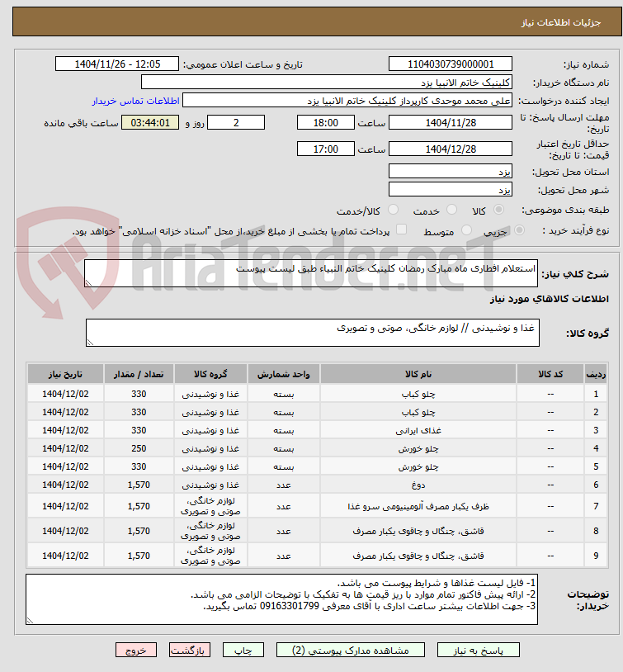Click the resize handle of شرح کلی نیاز box
Image resolution: width=623 pixels, height=672 pixels.
coord(88,283)
